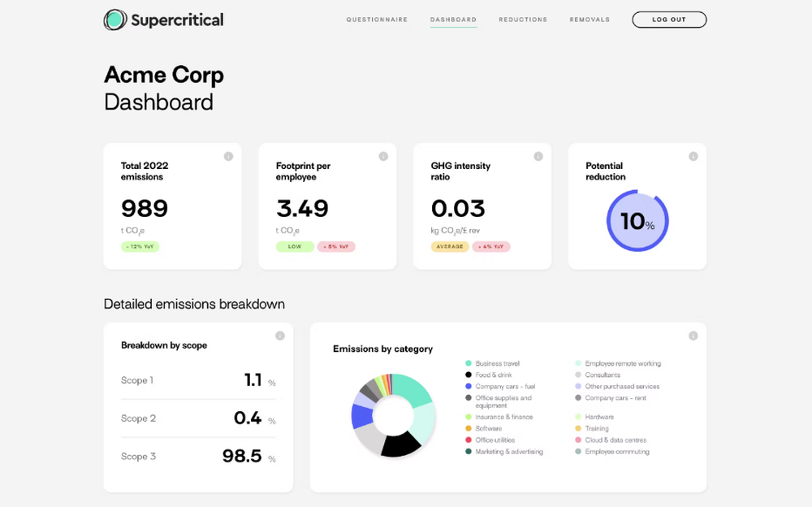Click the Scope 1 row label

point(137,380)
